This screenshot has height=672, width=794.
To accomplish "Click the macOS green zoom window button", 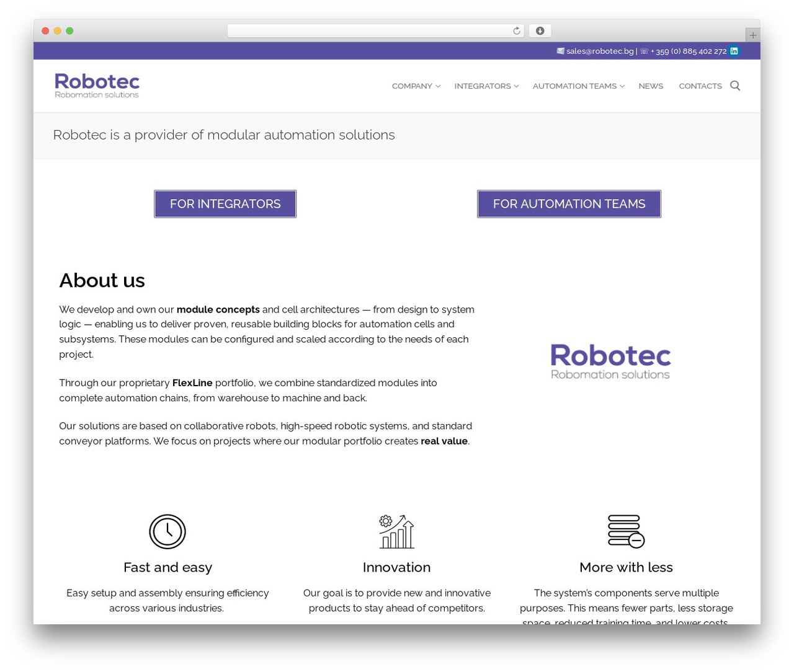I will 69,31.
